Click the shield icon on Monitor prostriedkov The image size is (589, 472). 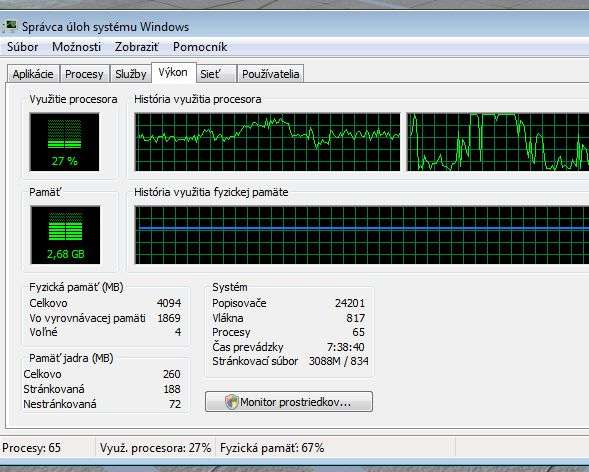[232, 402]
